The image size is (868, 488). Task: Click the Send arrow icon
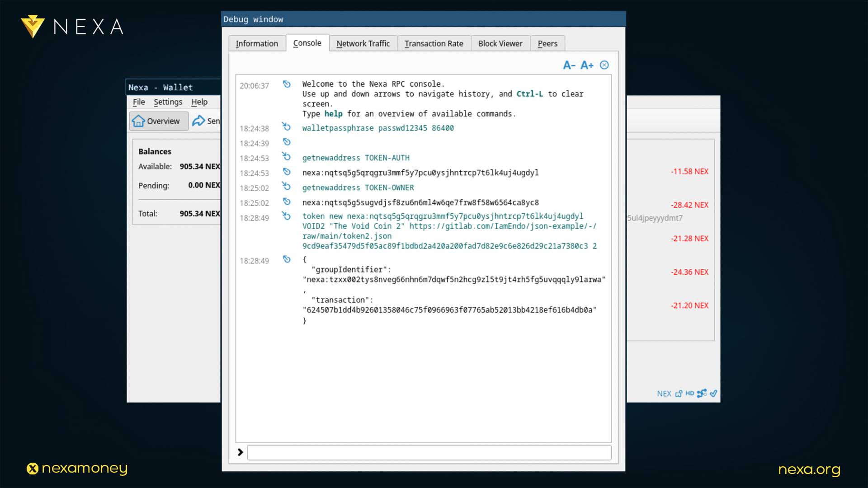198,121
